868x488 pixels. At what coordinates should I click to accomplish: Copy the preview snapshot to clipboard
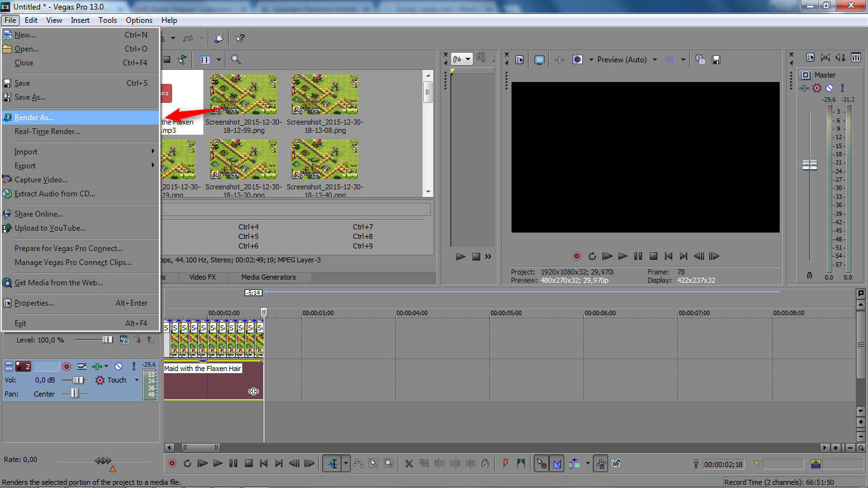click(700, 60)
